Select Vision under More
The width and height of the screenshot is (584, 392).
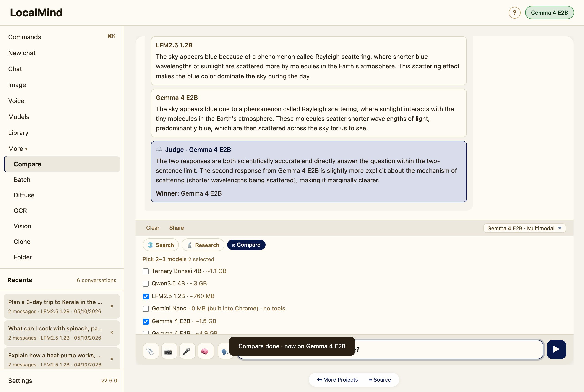62,226
